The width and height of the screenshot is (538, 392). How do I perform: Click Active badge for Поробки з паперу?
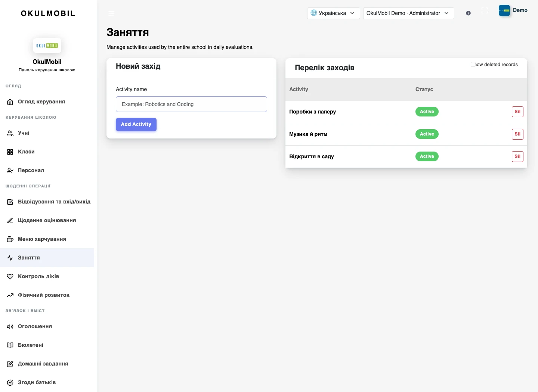tap(427, 112)
